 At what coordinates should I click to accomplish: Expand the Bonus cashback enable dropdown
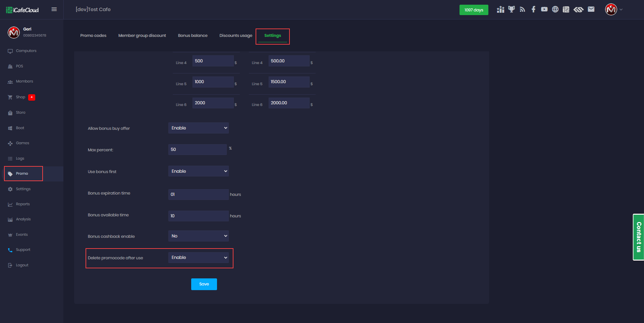(198, 236)
